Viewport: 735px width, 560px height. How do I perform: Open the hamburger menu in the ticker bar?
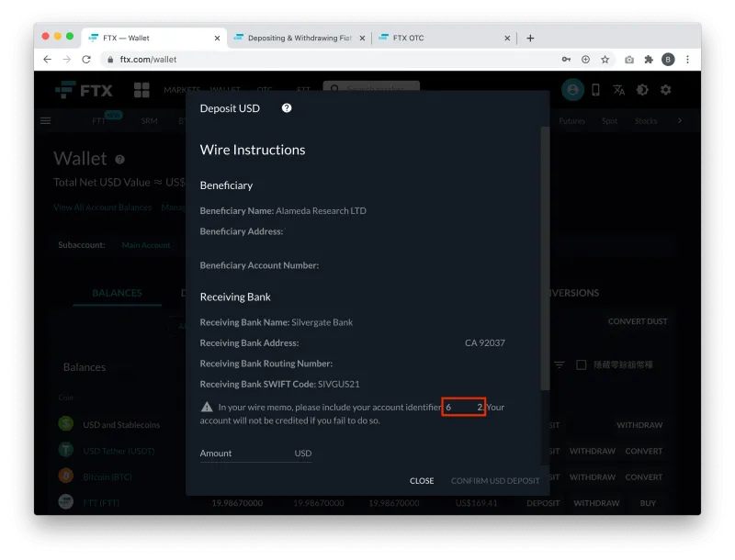coord(45,121)
